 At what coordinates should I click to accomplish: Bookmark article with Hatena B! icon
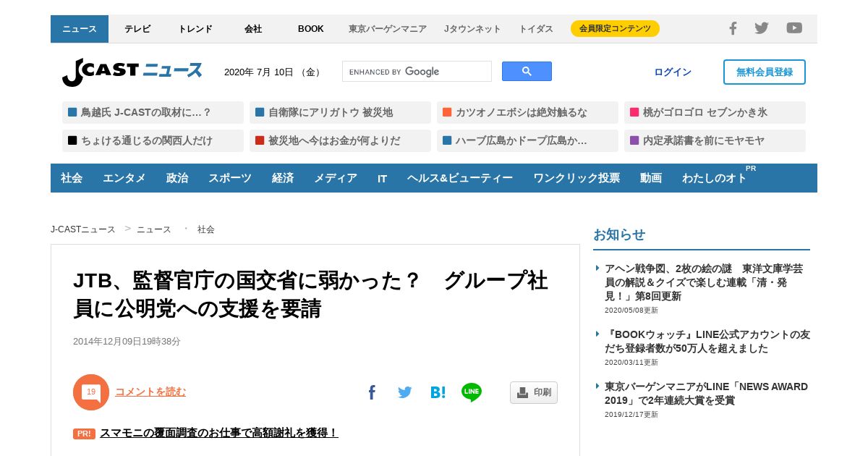click(438, 392)
